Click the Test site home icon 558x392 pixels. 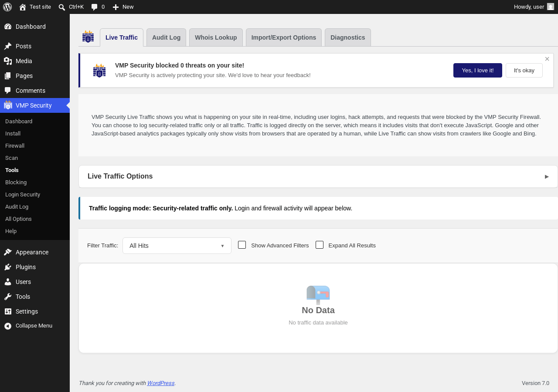[23, 7]
